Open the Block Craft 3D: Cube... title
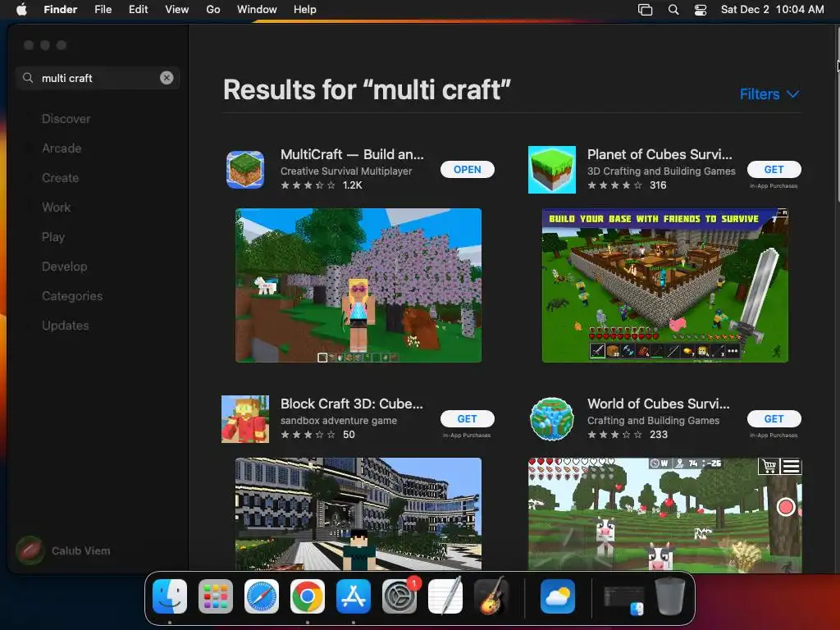The width and height of the screenshot is (840, 630). 352,404
